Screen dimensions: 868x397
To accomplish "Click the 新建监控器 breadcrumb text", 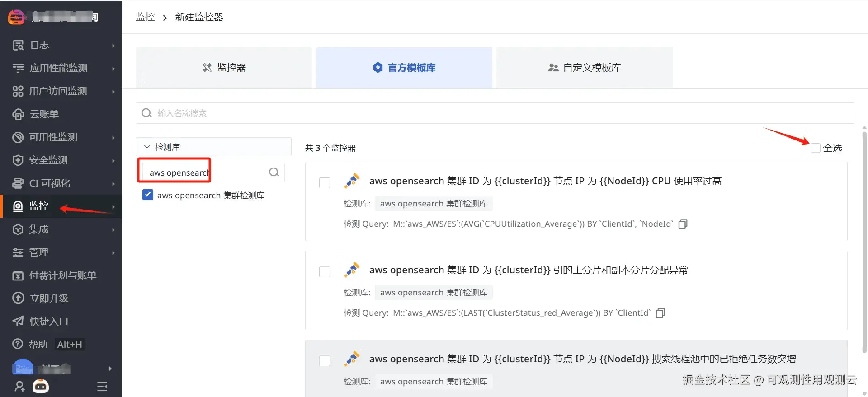I will pos(199,17).
